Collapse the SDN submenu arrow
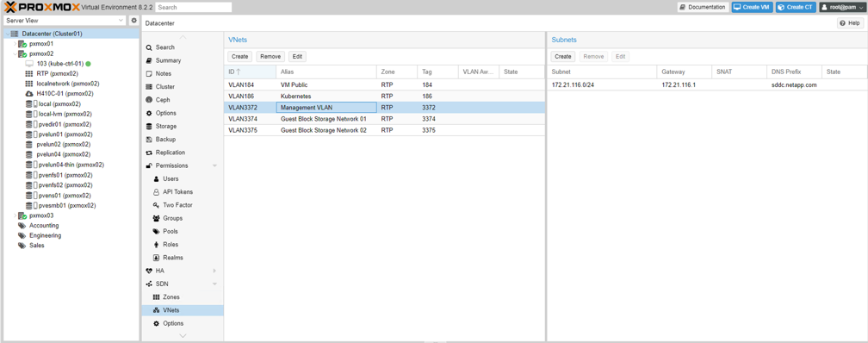The image size is (868, 343). point(214,284)
